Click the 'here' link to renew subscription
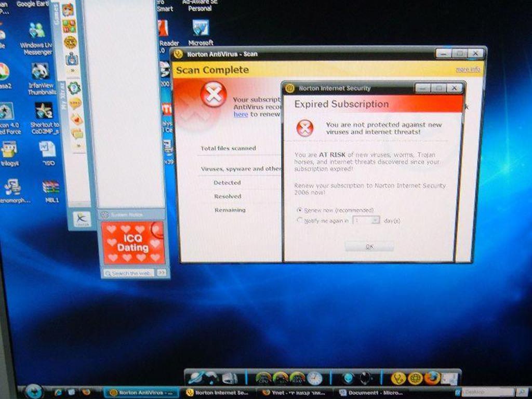Viewport: 532px width, 399px height. tap(241, 114)
